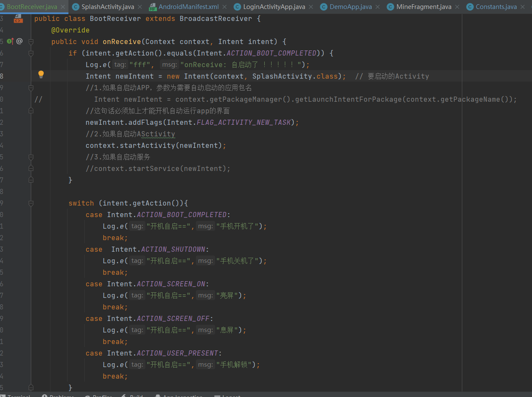Collapse the if getAction equals block fold marker
Screen dimensions: 532x397
pos(31,53)
